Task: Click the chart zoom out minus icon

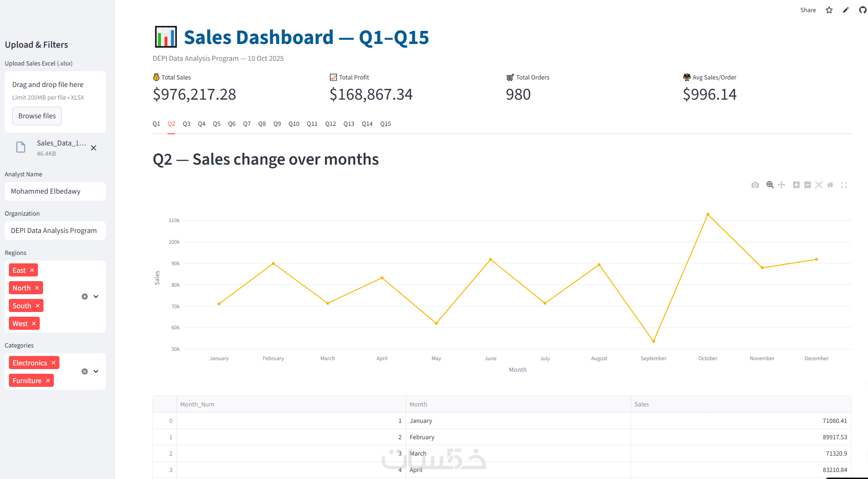Action: pos(808,185)
